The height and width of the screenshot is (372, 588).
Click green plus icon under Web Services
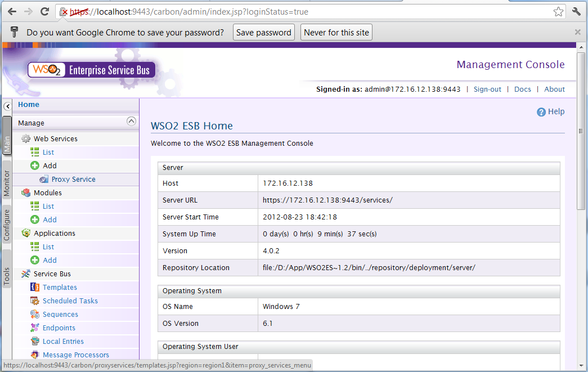click(x=34, y=165)
